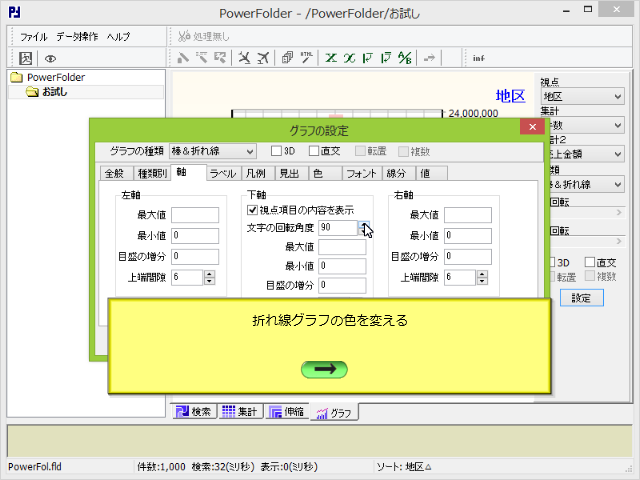Open the ヘルプ menu
This screenshot has height=480, width=640.
(118, 37)
